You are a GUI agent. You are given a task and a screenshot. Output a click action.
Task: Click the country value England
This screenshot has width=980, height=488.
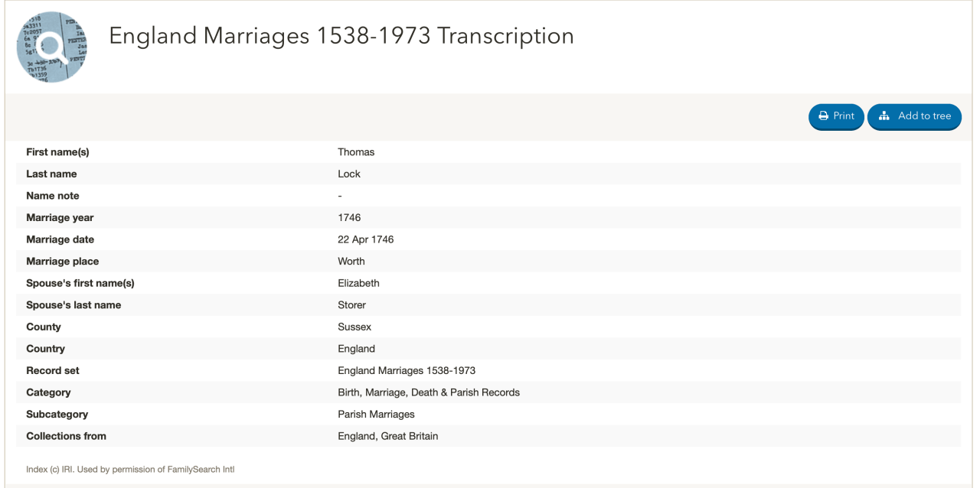tap(356, 349)
